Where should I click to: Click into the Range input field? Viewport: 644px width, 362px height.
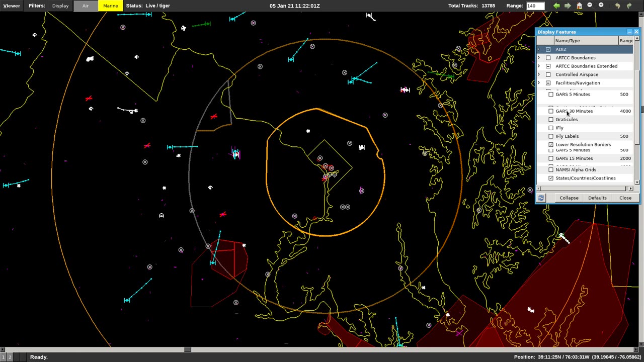pos(535,6)
